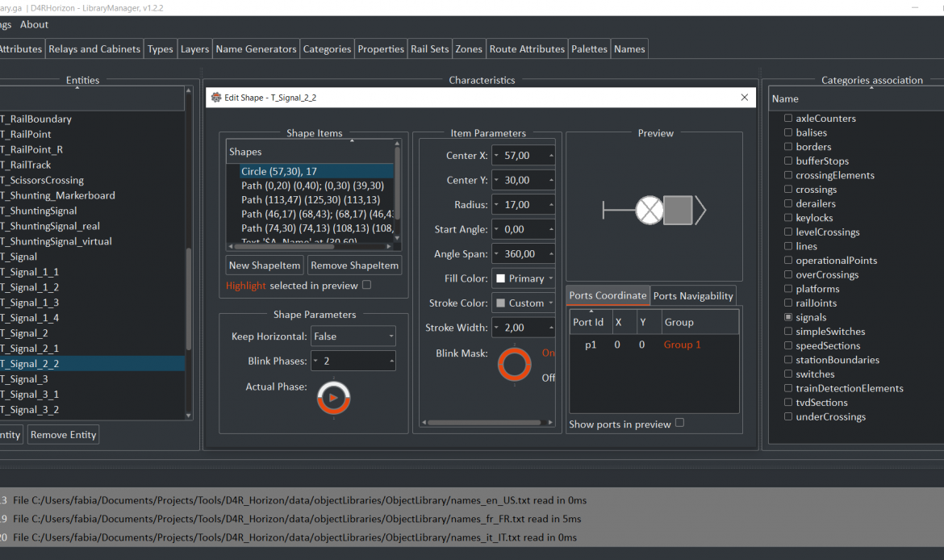Toggle Show ports in preview checkbox
The width and height of the screenshot is (944, 560).
(679, 423)
